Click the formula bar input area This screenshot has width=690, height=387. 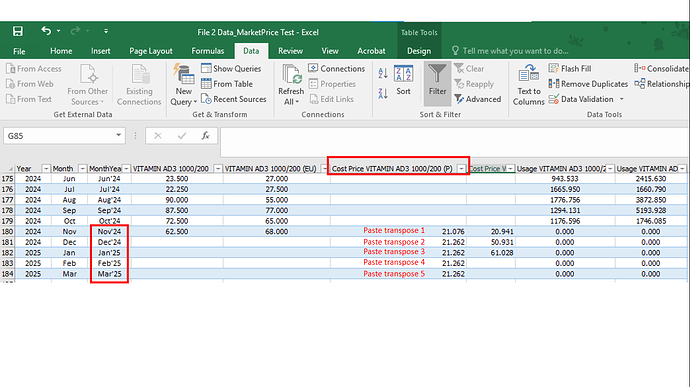click(453, 142)
